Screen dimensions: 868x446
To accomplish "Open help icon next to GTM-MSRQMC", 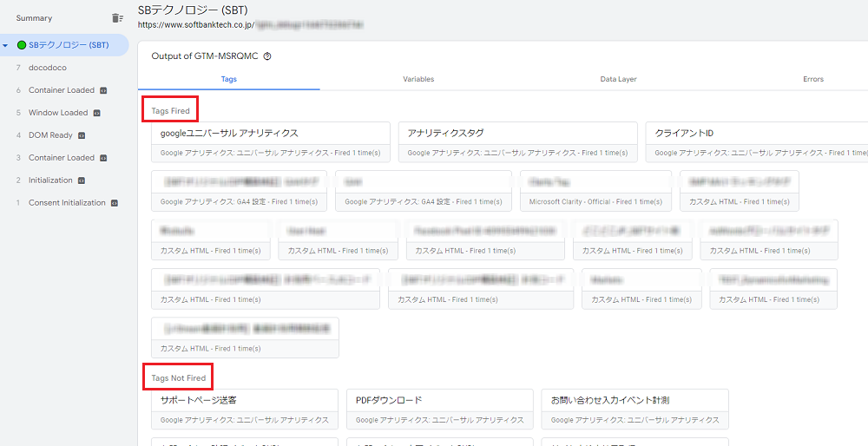I will coord(267,56).
